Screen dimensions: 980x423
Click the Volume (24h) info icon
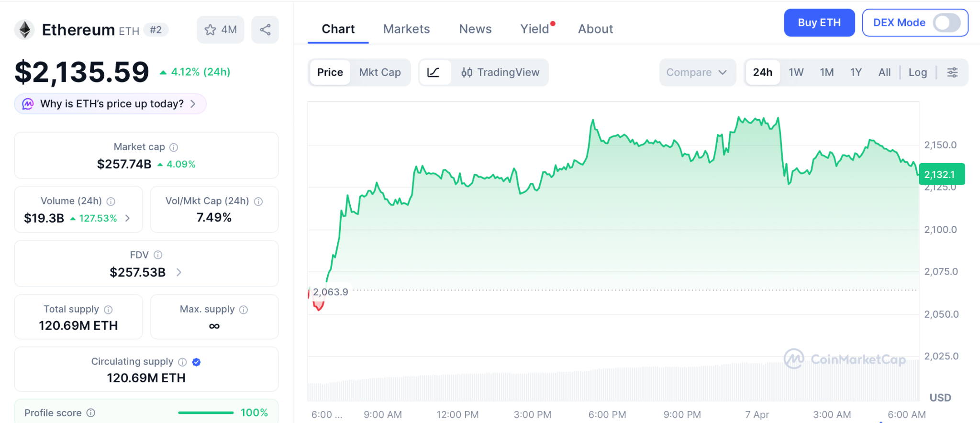[x=111, y=201]
